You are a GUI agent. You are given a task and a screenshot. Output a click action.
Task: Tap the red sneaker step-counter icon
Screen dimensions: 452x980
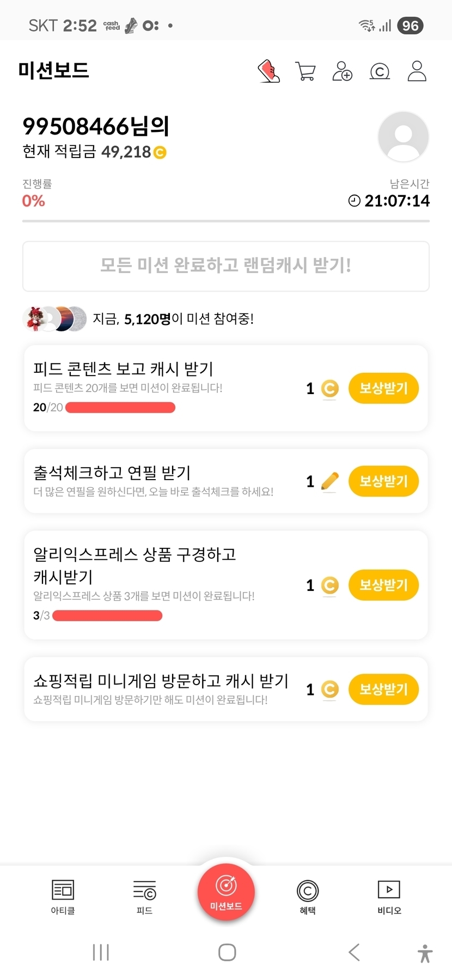268,71
